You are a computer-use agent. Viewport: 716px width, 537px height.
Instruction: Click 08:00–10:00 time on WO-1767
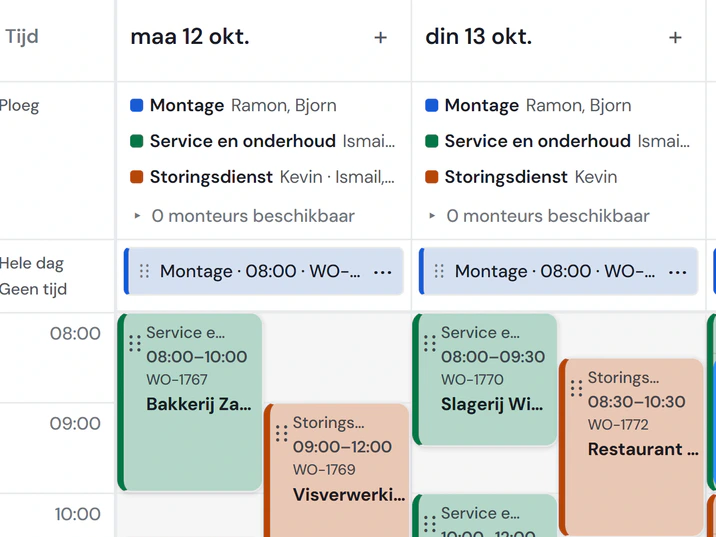[x=196, y=357]
